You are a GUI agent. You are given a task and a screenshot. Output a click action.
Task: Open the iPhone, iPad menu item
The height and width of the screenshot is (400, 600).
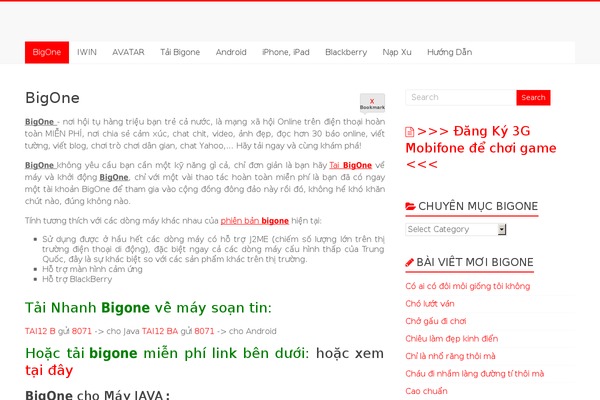point(286,52)
